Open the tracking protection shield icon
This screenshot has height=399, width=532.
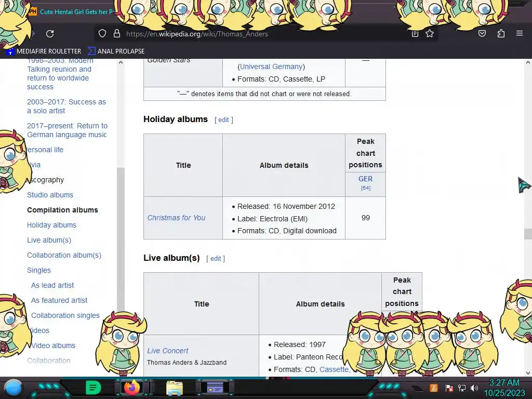102,33
